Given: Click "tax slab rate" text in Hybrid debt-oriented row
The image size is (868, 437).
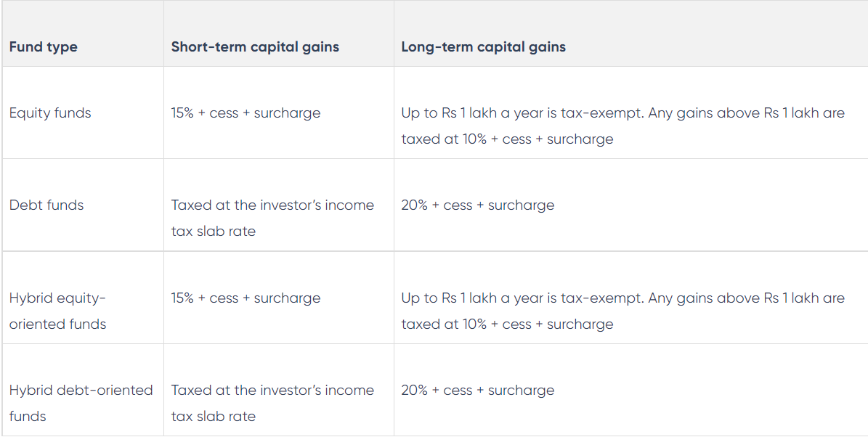Looking at the screenshot, I should pos(214,417).
